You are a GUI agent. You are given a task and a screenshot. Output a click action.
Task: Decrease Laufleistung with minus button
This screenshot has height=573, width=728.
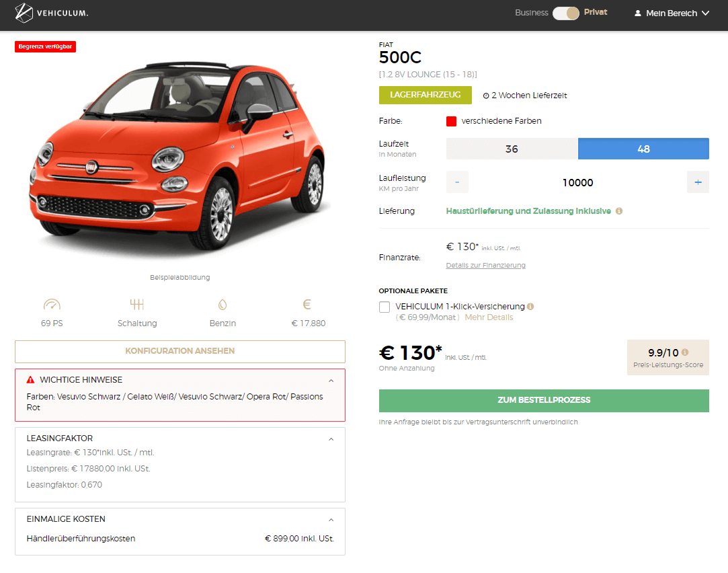pyautogui.click(x=457, y=182)
